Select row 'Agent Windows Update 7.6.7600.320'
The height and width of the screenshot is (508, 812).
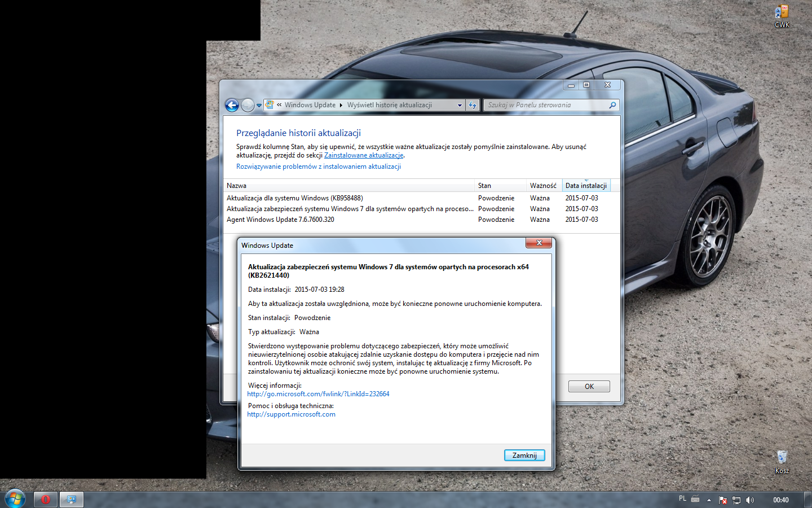pyautogui.click(x=417, y=220)
